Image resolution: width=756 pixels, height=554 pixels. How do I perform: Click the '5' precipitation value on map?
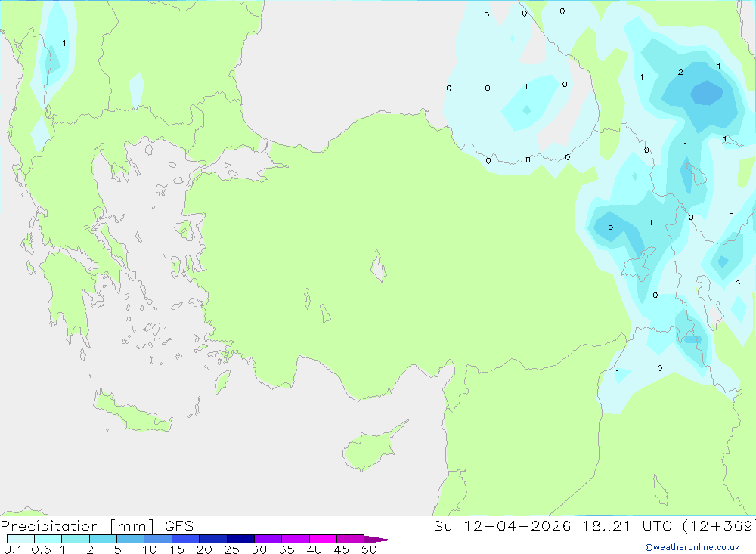[610, 227]
